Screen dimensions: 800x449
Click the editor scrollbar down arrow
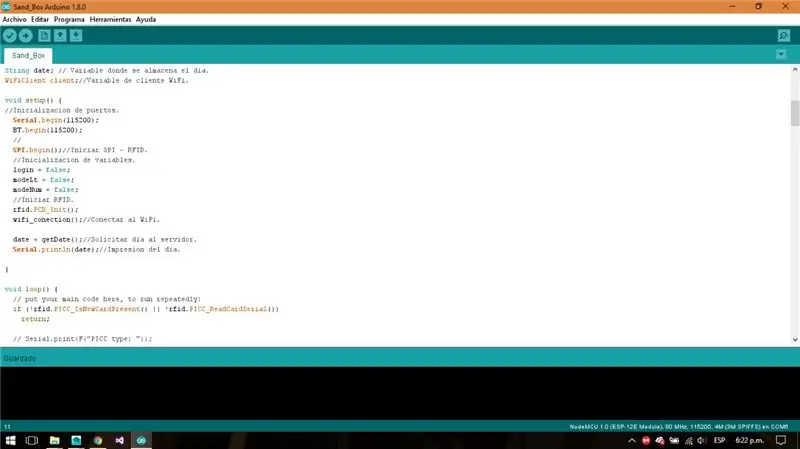[795, 340]
